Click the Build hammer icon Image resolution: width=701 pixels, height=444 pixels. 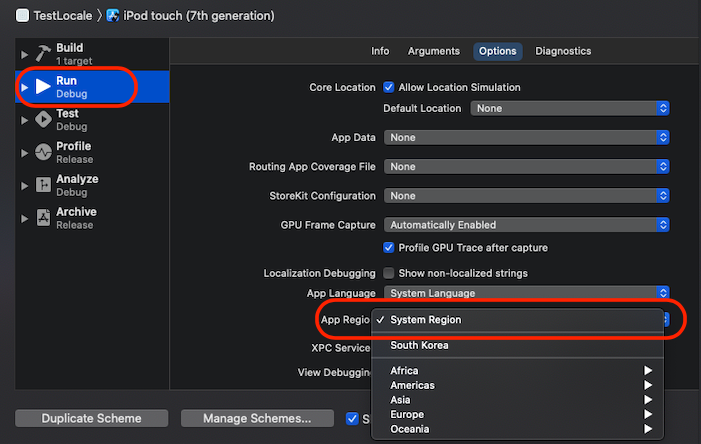[43, 54]
